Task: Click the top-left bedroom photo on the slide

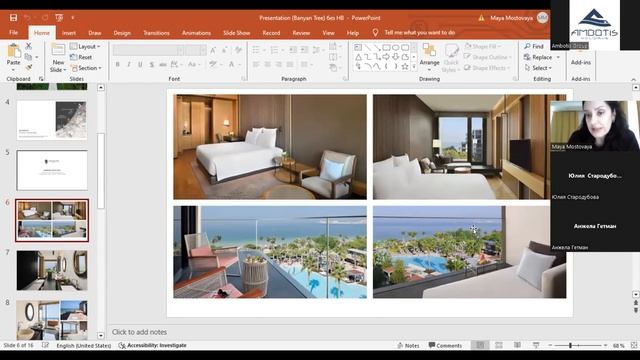Action: coord(270,147)
